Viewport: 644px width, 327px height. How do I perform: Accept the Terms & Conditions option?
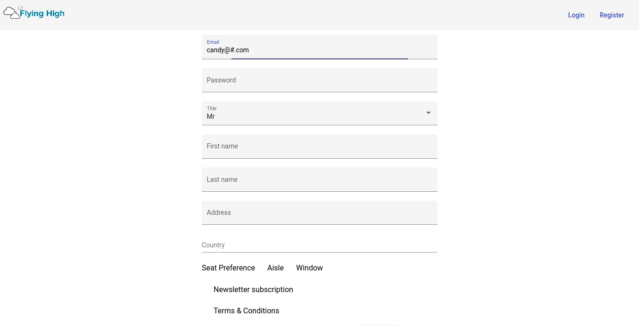click(x=246, y=311)
